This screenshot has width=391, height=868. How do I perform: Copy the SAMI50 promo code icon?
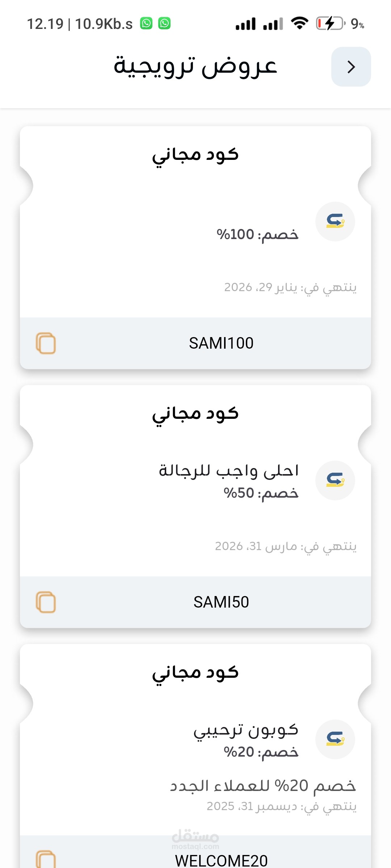tap(46, 602)
